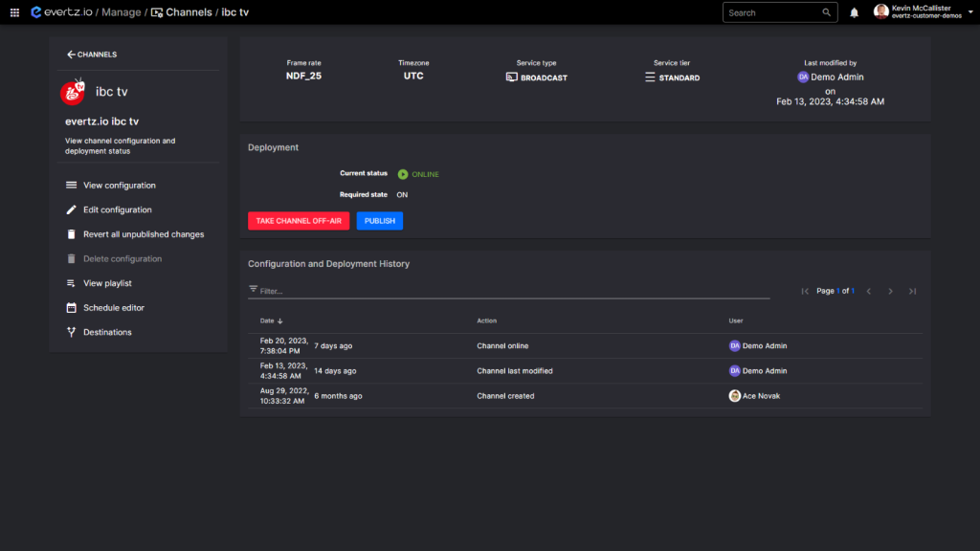The height and width of the screenshot is (551, 980).
Task: Click the Edit configuration pencil icon
Action: [x=70, y=209]
